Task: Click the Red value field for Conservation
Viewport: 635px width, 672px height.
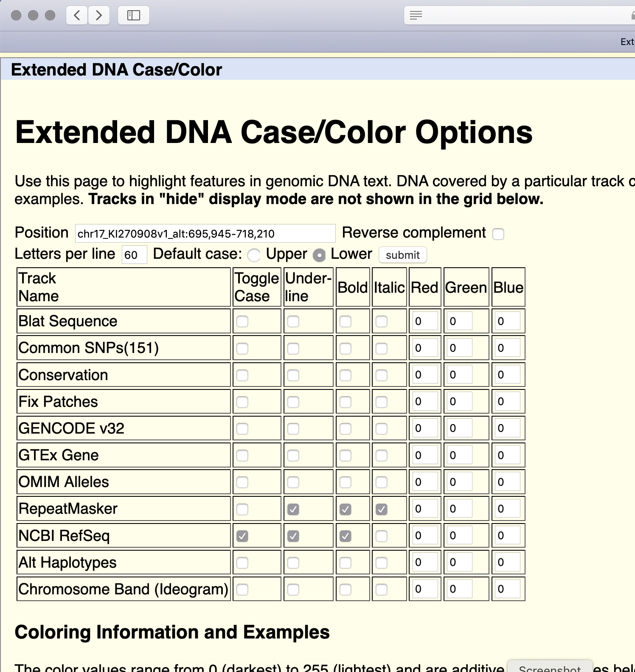Action: point(424,375)
